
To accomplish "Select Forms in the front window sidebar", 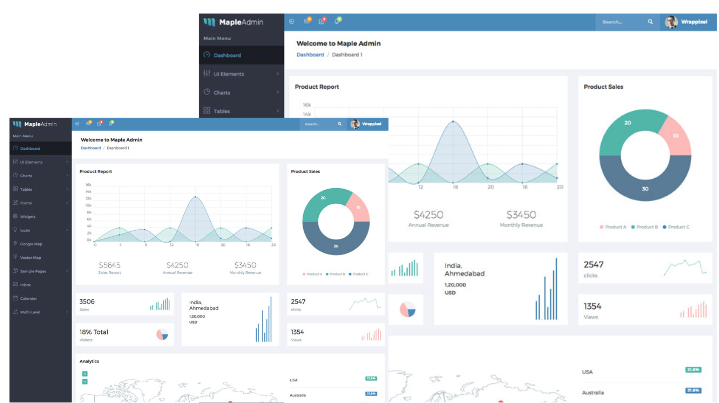I will (26, 202).
